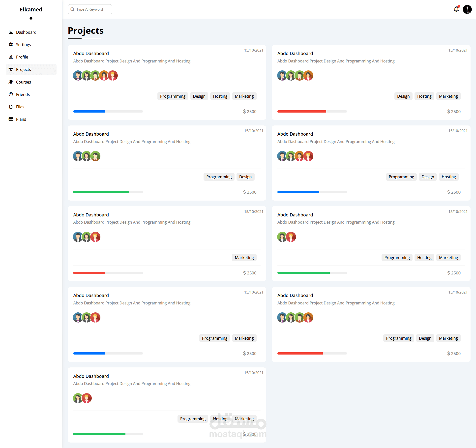Click the Elkamed logo title

coord(31,9)
